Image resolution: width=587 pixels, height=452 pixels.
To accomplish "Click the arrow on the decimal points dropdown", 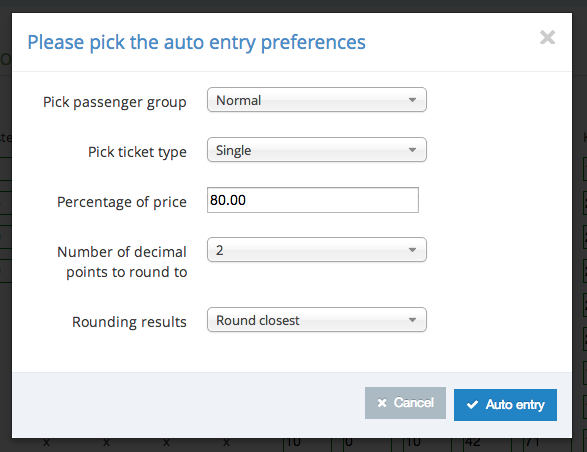I will coord(412,250).
